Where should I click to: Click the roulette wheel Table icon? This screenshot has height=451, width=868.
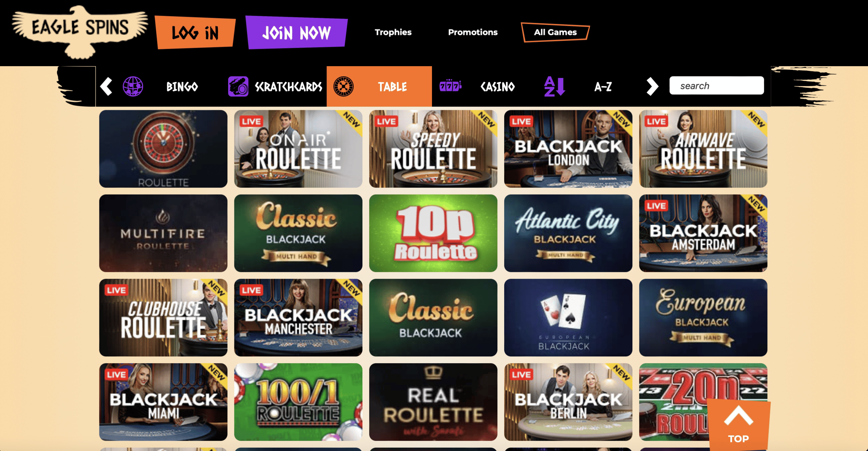pos(343,86)
